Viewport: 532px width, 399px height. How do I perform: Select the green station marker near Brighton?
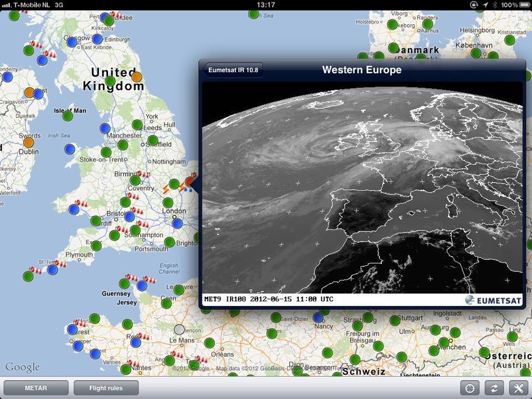(170, 242)
